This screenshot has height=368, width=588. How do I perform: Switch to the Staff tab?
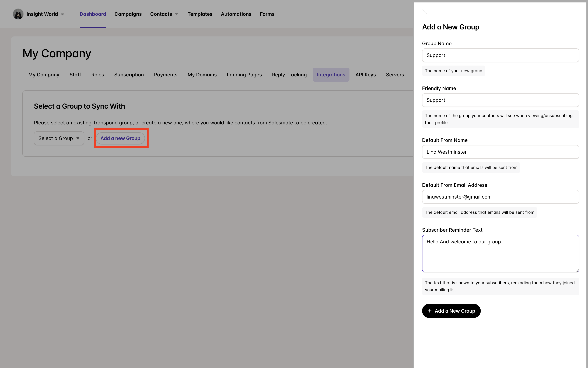75,75
